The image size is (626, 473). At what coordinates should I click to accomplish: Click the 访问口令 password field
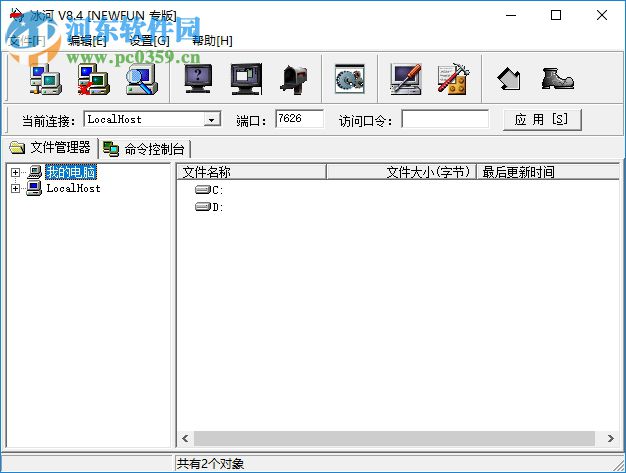(x=445, y=119)
